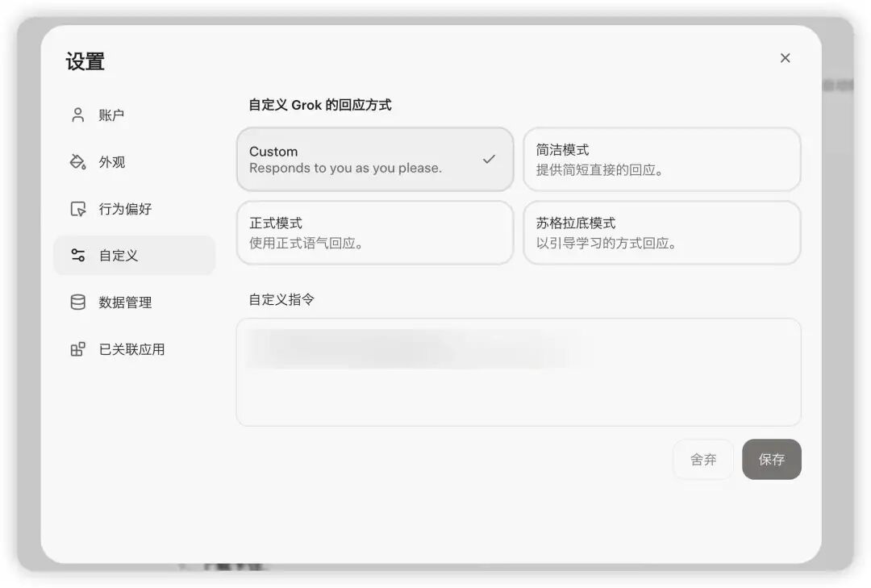Open the 已关联应用 section
Viewport: 871px width, 588px height.
tap(135, 349)
